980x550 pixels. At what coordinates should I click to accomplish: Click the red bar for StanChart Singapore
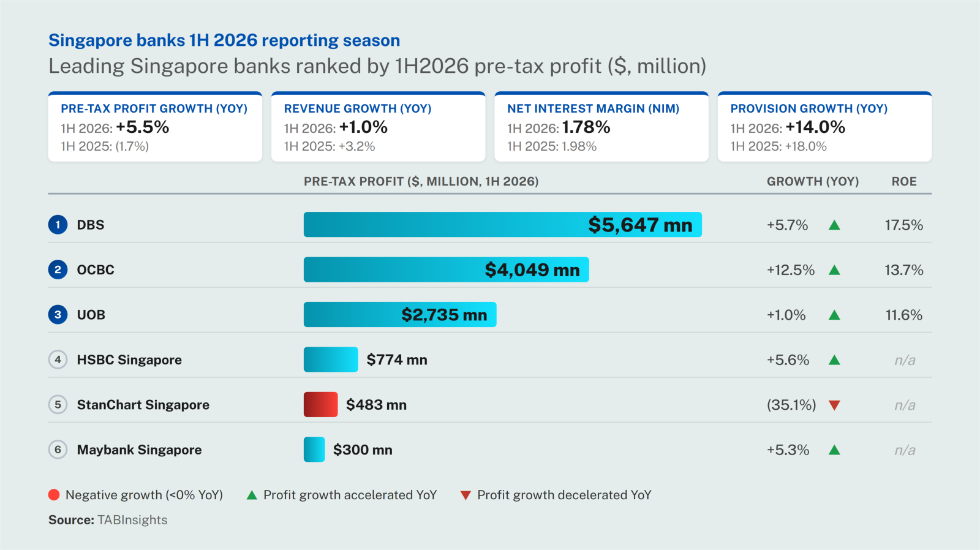(x=321, y=405)
